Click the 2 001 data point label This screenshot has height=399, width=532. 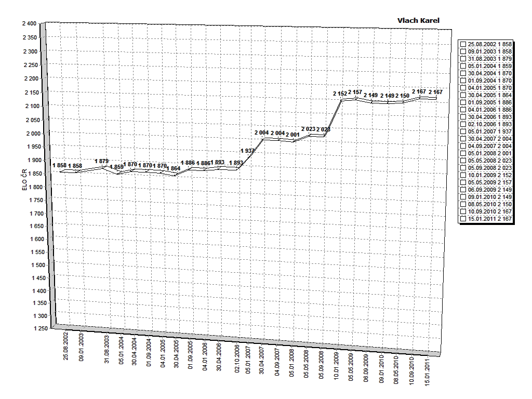pos(292,135)
